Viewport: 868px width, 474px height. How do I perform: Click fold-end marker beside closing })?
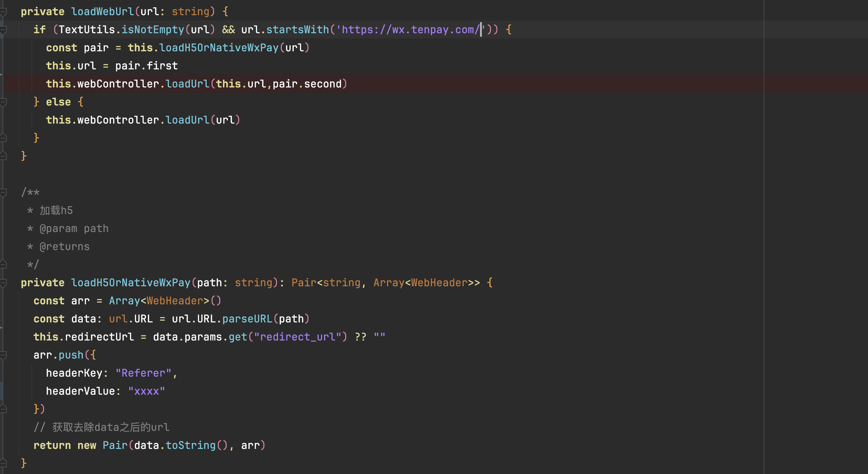(x=3, y=409)
